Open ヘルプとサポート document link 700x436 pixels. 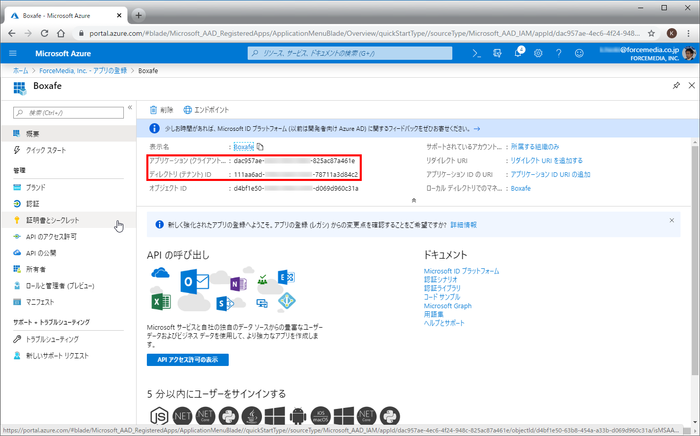pos(444,323)
